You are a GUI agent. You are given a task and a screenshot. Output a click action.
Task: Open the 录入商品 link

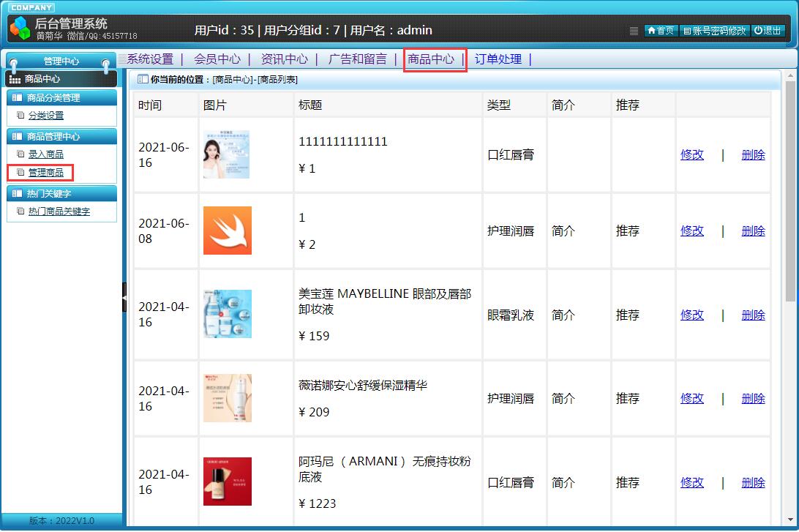tap(46, 154)
